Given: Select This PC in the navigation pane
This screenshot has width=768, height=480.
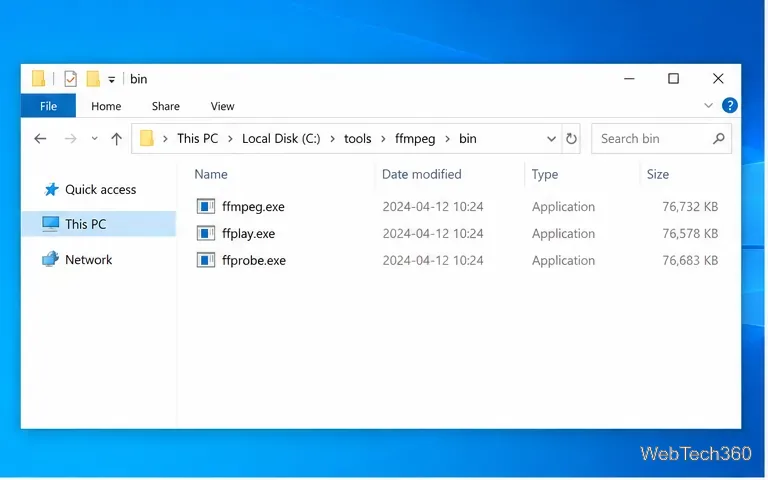Looking at the screenshot, I should click(98, 224).
